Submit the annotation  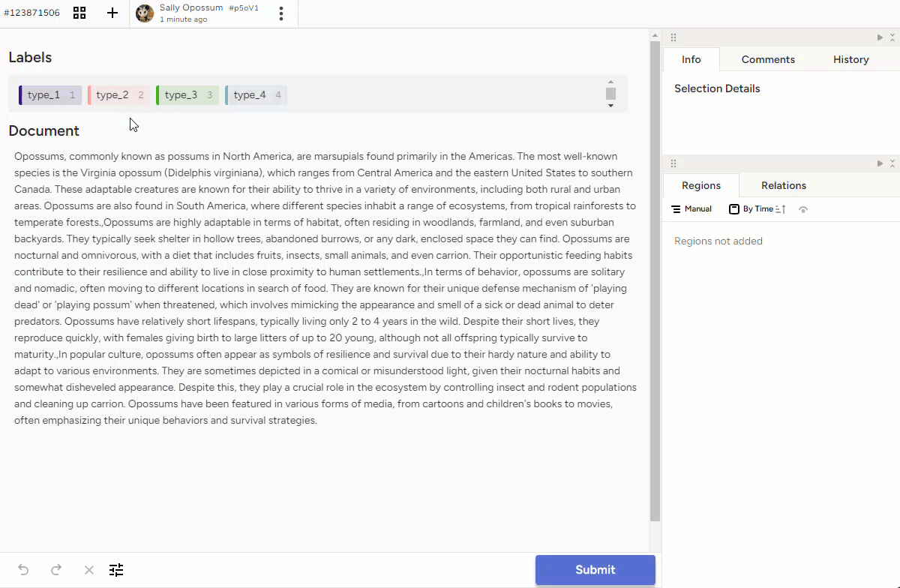[595, 570]
